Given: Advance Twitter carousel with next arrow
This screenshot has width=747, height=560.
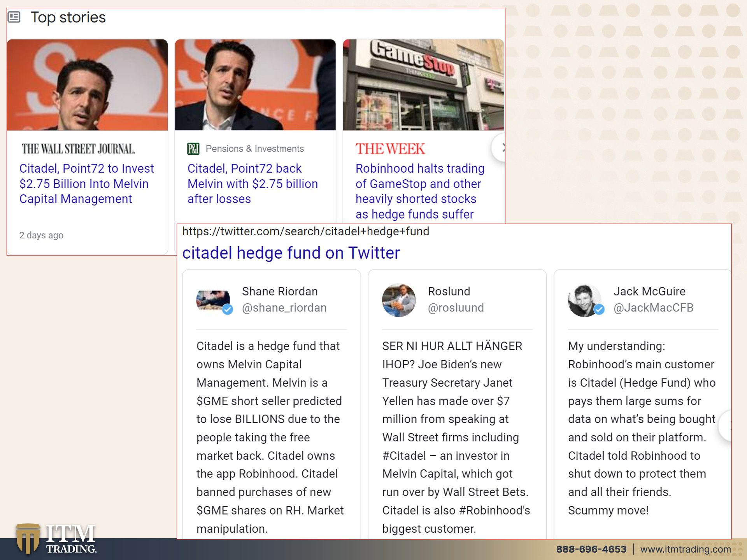Looking at the screenshot, I should click(726, 427).
